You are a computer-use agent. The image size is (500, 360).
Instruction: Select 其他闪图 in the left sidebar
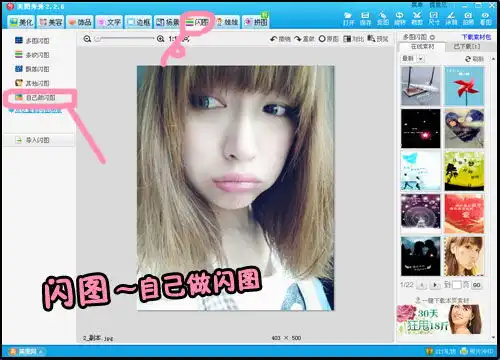pos(32,83)
